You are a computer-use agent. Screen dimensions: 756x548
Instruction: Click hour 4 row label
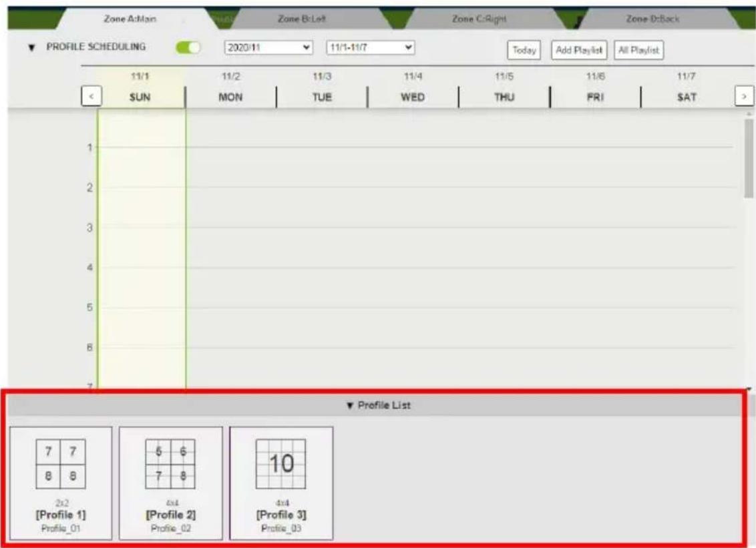(x=89, y=268)
